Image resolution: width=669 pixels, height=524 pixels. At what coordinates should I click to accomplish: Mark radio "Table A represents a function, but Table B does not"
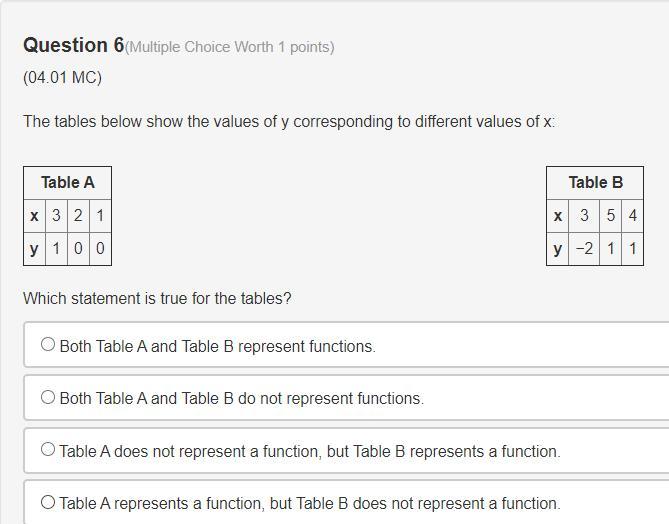pyautogui.click(x=48, y=502)
